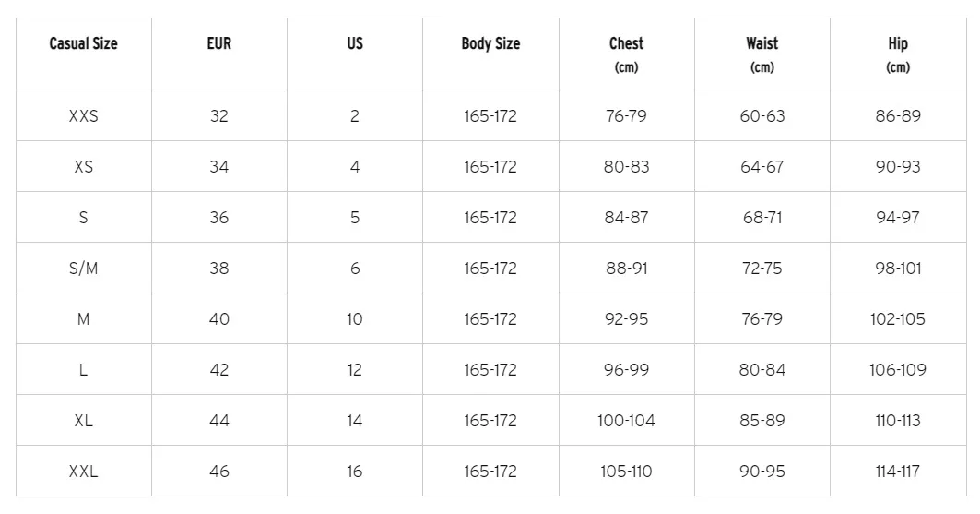980x514 pixels.
Task: Click EUR size 34 cell
Action: [218, 167]
